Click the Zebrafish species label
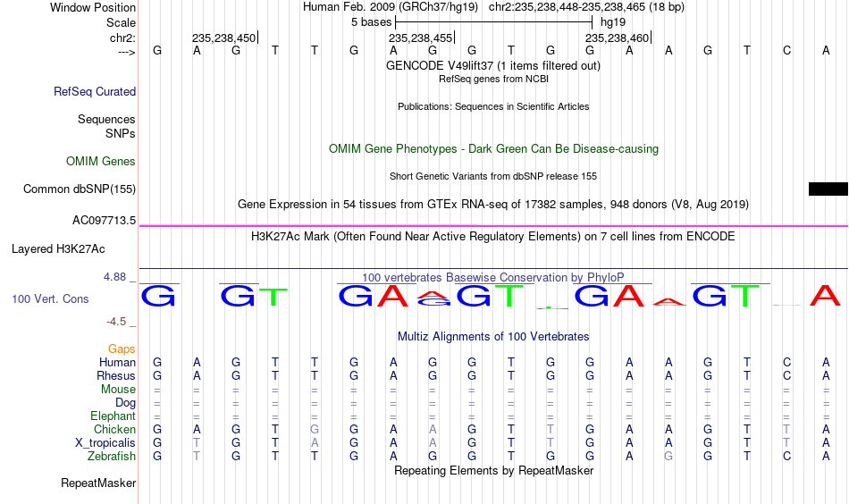This screenshot has width=849, height=504. click(112, 456)
